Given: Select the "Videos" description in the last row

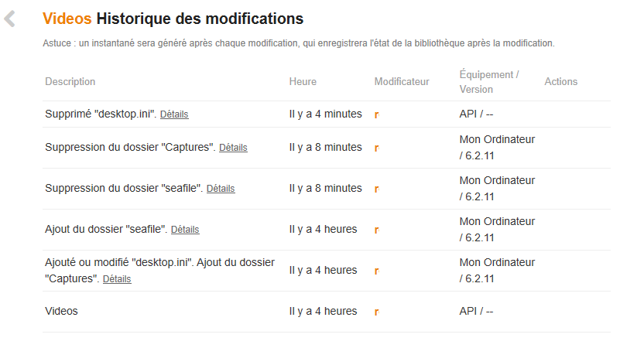Looking at the screenshot, I should [x=62, y=312].
